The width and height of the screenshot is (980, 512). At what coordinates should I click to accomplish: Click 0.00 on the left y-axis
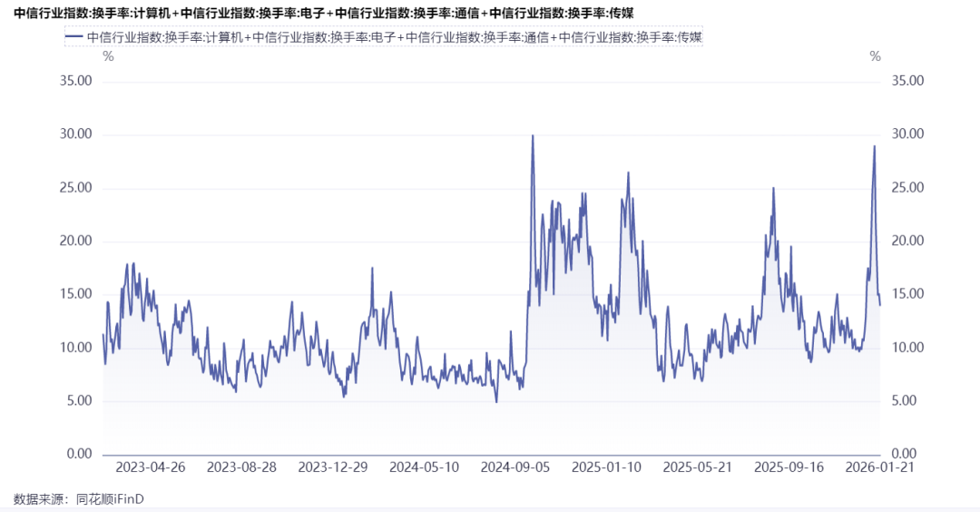point(79,454)
